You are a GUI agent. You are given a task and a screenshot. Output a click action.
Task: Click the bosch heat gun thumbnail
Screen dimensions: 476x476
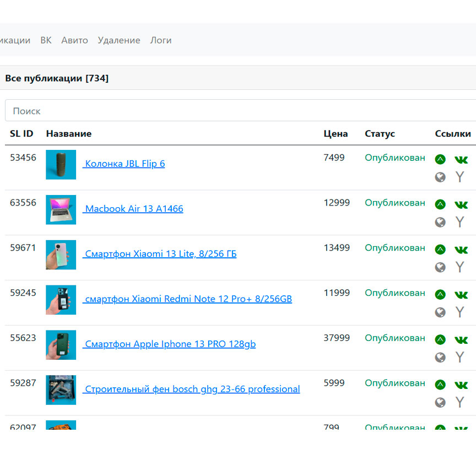click(61, 390)
